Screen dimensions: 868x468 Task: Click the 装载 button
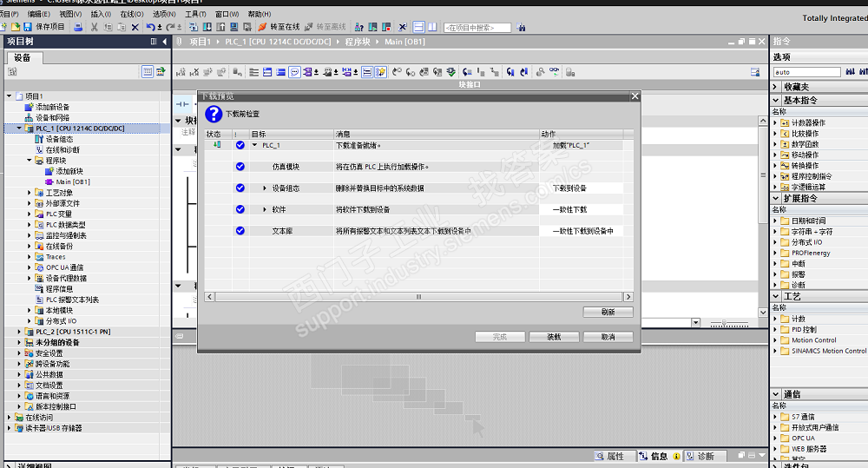tap(554, 337)
